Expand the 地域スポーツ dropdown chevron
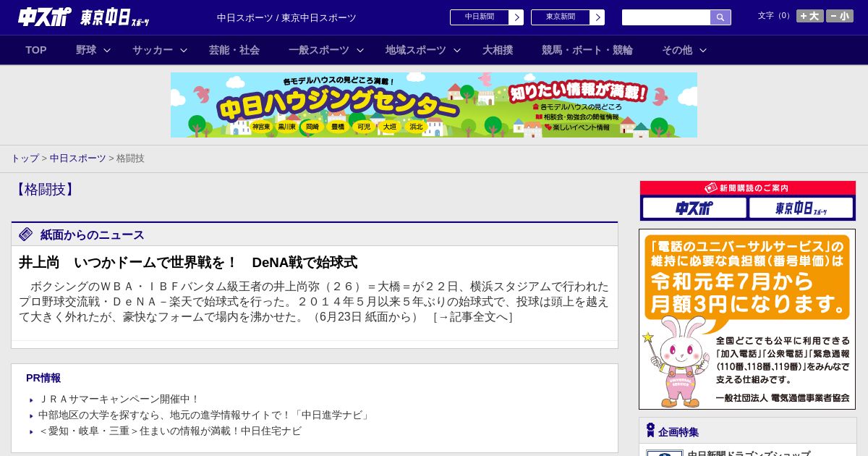The image size is (868, 456). coord(457,50)
